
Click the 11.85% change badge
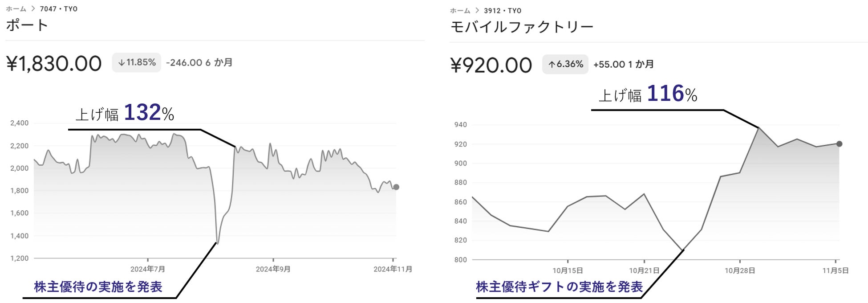click(136, 62)
